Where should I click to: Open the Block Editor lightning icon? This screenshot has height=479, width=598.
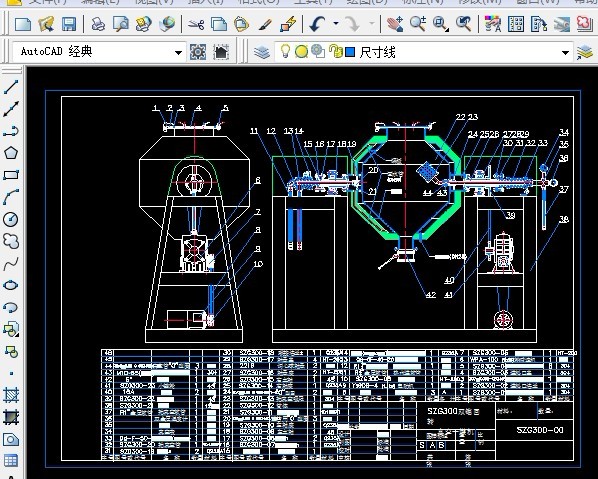click(x=288, y=24)
